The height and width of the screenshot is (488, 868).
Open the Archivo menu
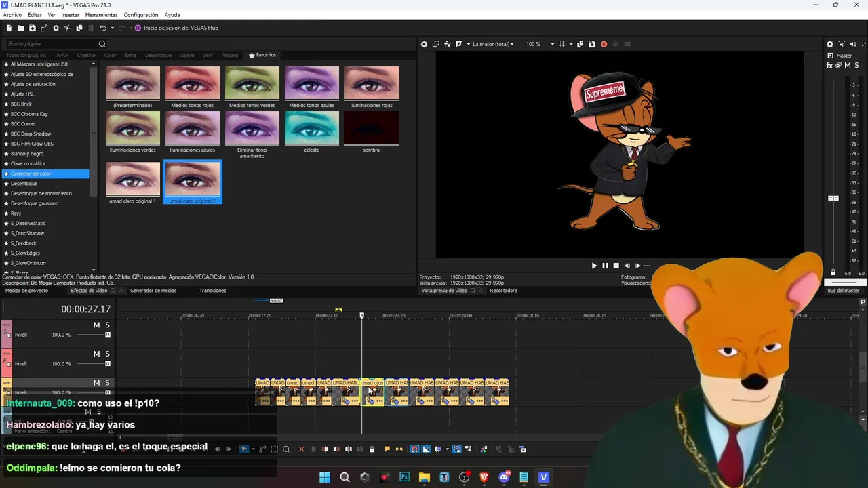click(12, 15)
